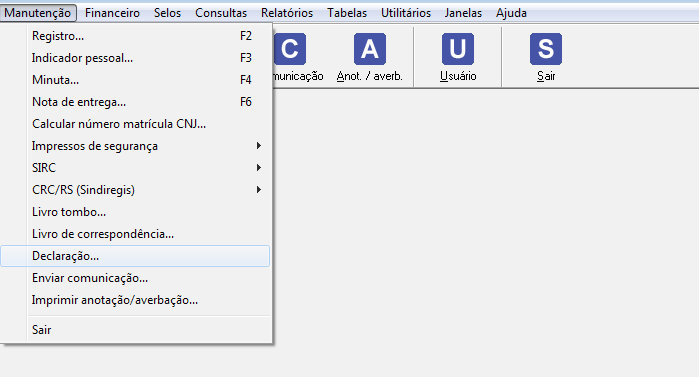Choose Nota de entrega... option
Viewport: 699px width, 377px height.
[136, 102]
